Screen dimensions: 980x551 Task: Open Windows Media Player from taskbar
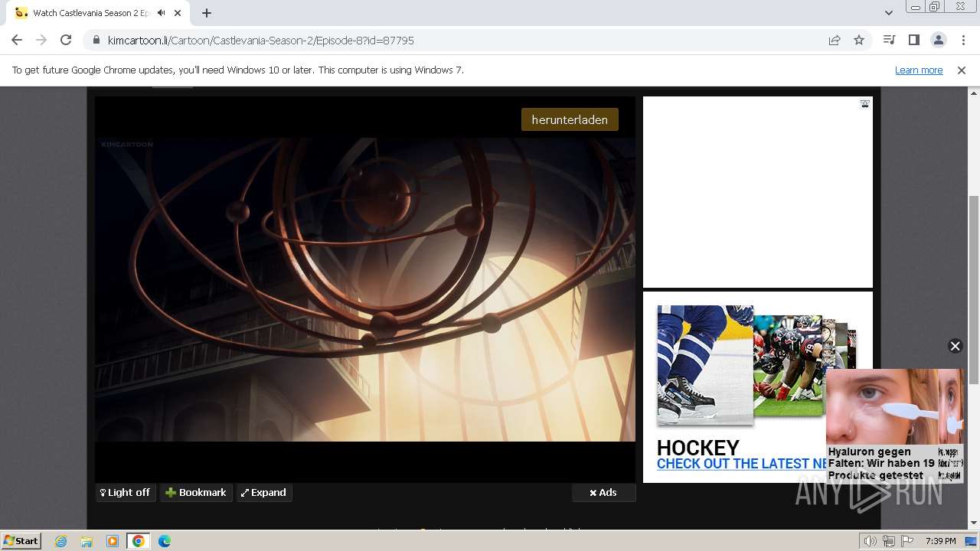tap(113, 541)
